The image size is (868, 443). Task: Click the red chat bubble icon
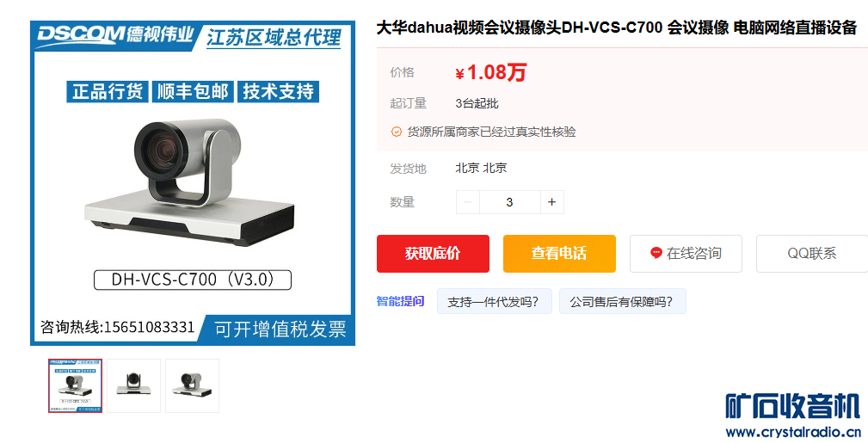[x=656, y=253]
